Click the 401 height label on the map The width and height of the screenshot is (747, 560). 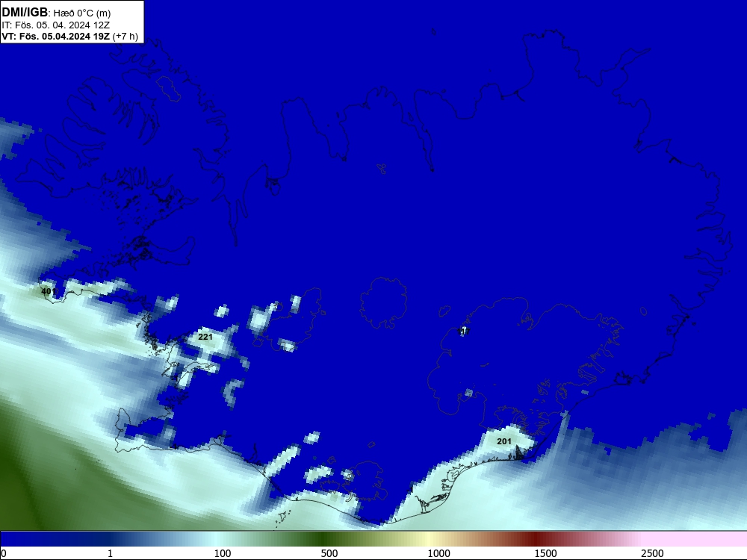tap(49, 291)
